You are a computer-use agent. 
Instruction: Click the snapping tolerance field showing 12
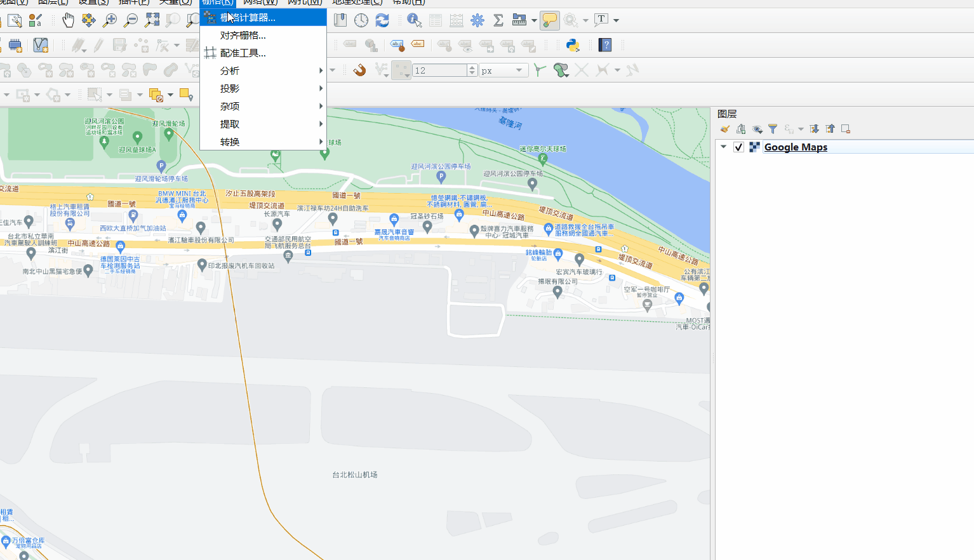tap(440, 70)
